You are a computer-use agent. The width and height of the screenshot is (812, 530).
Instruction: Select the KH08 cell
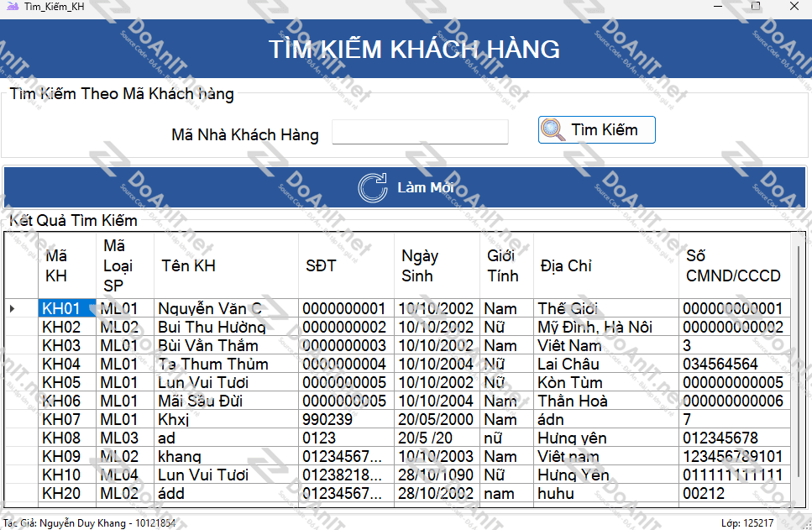click(x=67, y=438)
